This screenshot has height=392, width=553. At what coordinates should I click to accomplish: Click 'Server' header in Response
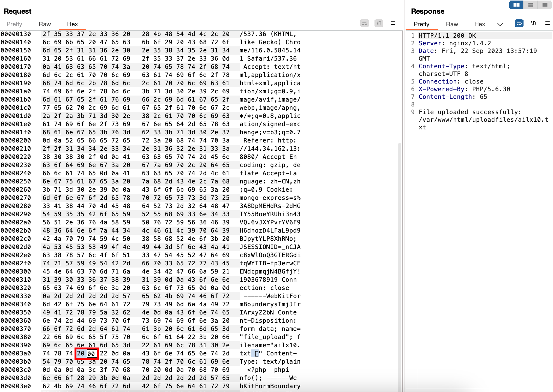pyautogui.click(x=430, y=43)
